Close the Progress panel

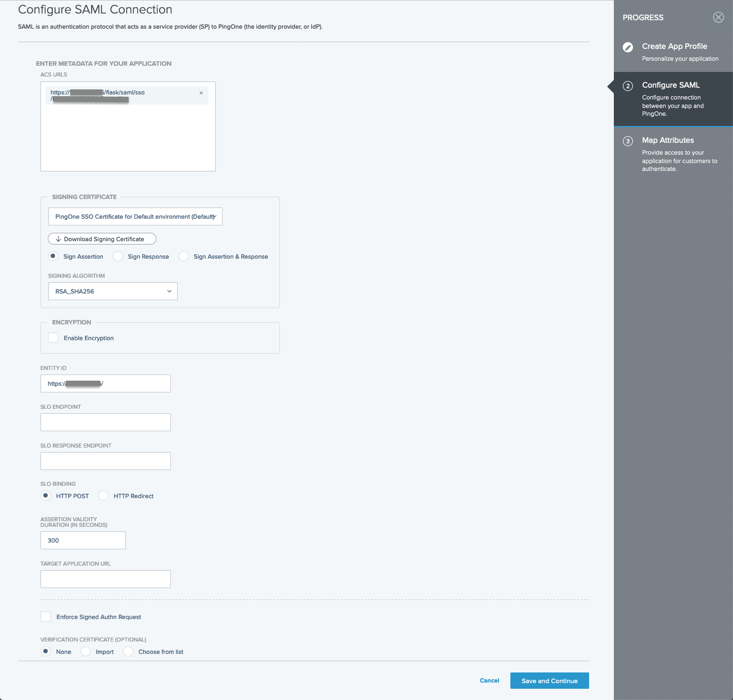[718, 17]
